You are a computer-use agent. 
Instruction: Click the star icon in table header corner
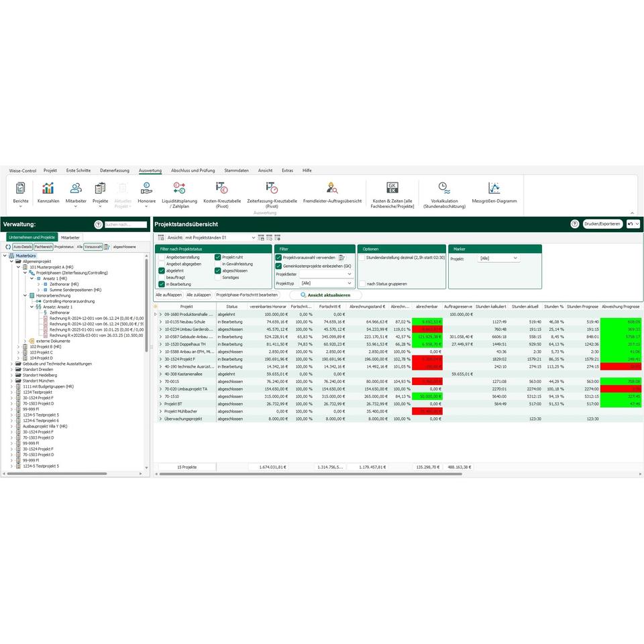coord(156,307)
